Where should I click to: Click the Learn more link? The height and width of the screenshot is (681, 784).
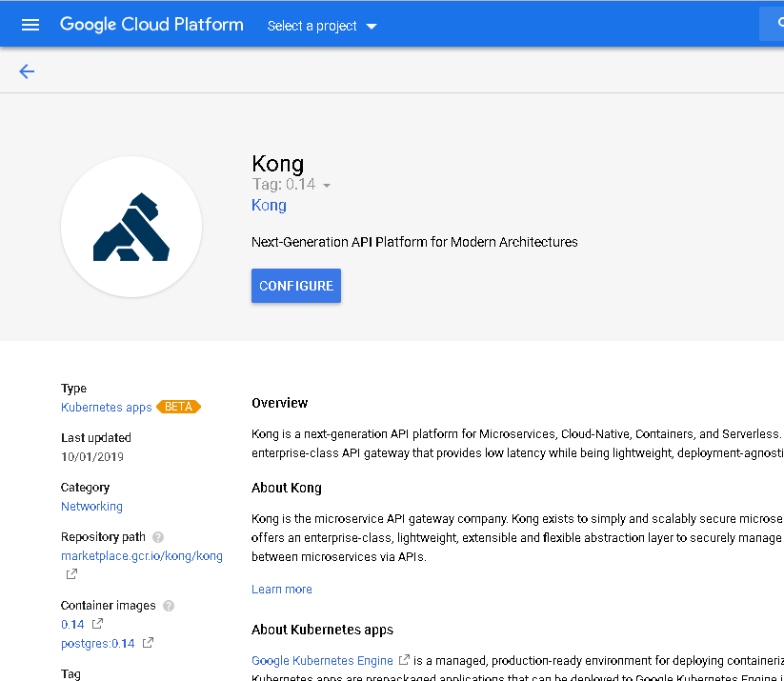point(281,589)
